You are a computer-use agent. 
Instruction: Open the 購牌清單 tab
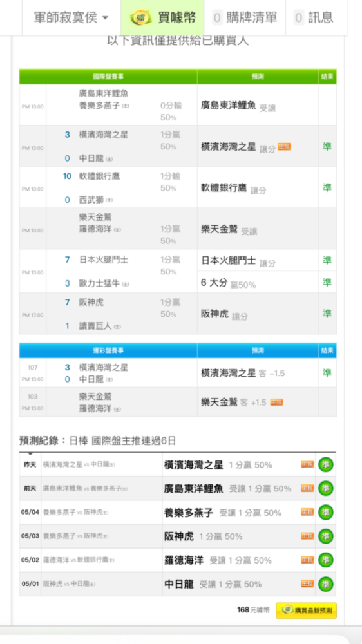[x=245, y=17]
